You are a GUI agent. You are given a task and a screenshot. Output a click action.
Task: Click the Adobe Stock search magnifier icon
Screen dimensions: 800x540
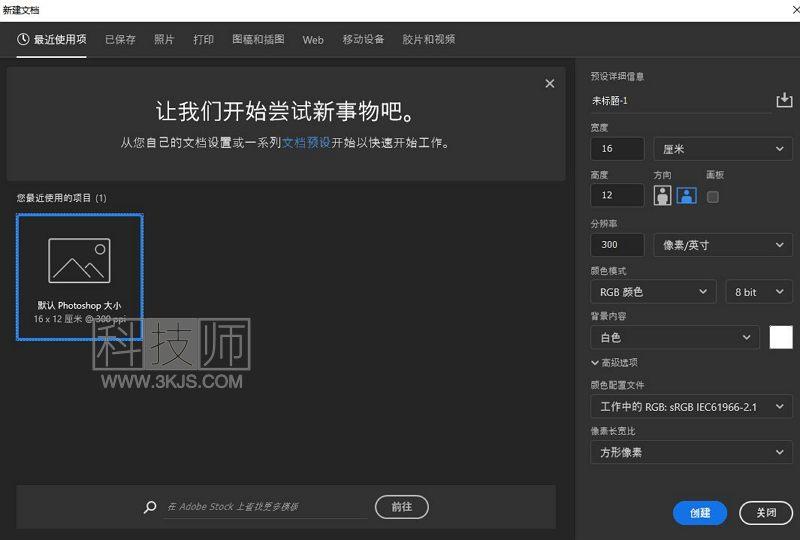click(150, 507)
